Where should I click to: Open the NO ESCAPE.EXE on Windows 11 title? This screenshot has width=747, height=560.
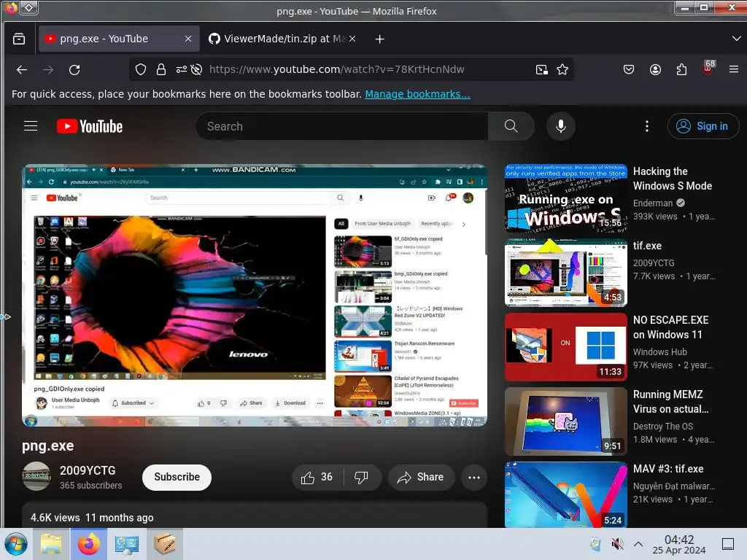[x=670, y=327]
